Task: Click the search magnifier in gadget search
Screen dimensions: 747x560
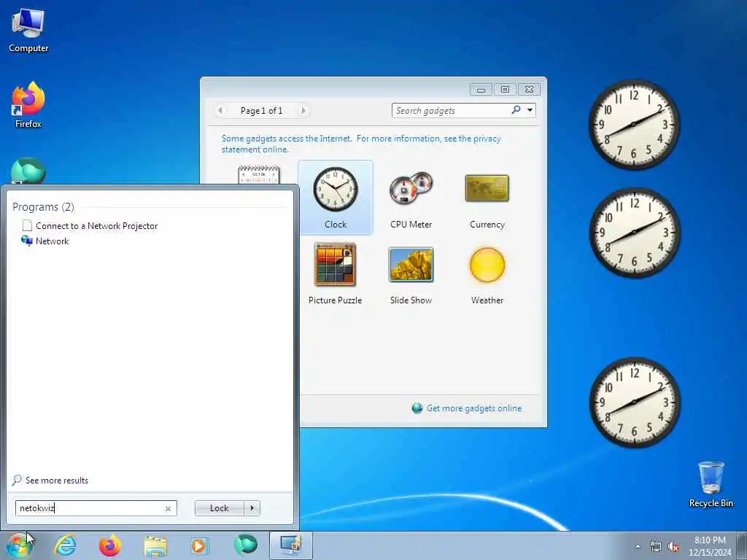Action: pyautogui.click(x=516, y=110)
